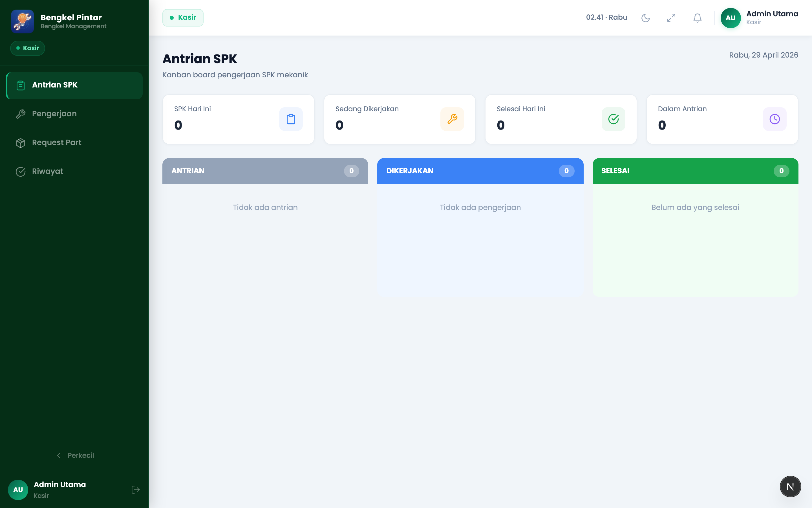Click the 'Tidak ada antrian' text
Screen dimensions: 812x508
(x=265, y=207)
